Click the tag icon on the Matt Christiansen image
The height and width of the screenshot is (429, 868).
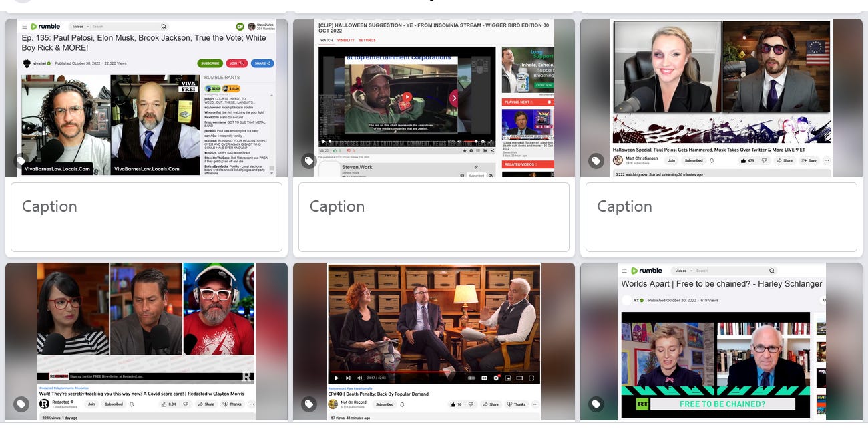pos(596,161)
